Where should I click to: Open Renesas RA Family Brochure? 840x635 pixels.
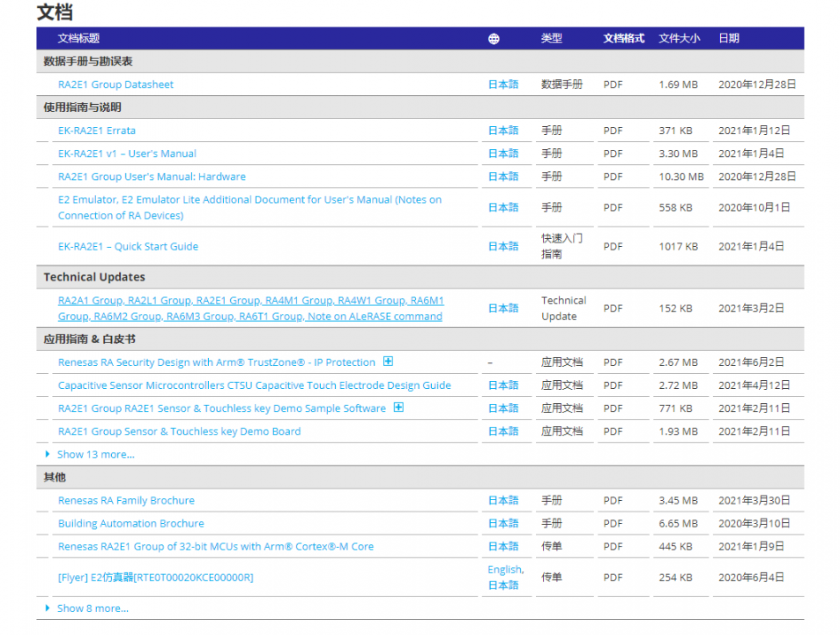[x=126, y=500]
